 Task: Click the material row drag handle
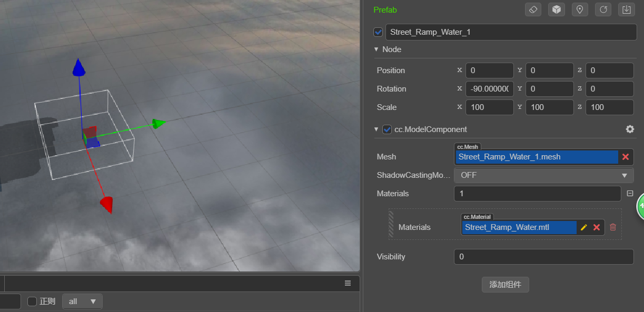pyautogui.click(x=391, y=224)
